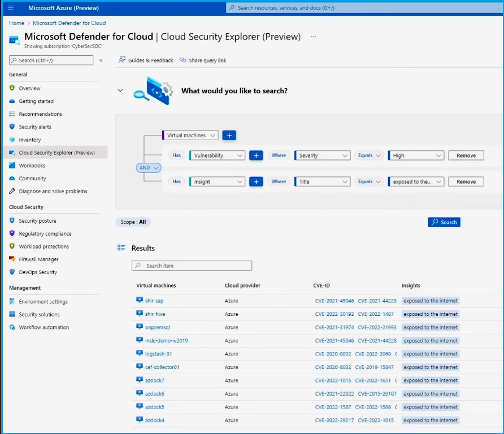Click the Recommendations list icon

tap(12, 114)
